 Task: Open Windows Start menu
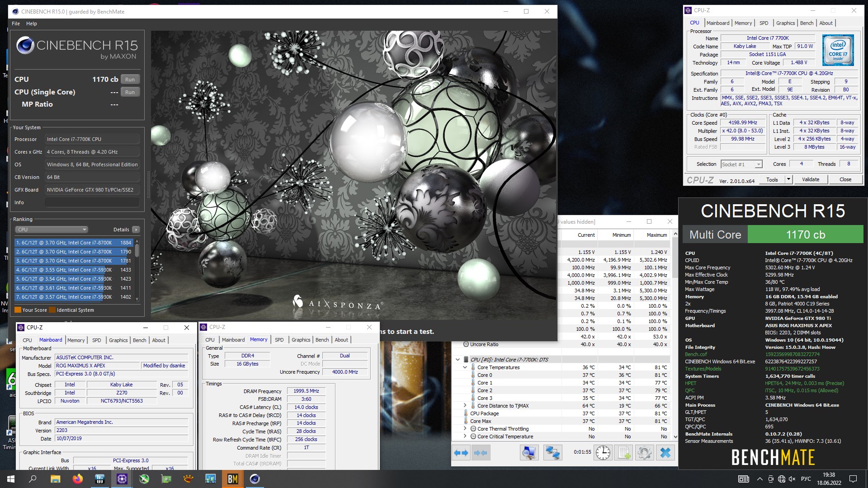point(11,479)
